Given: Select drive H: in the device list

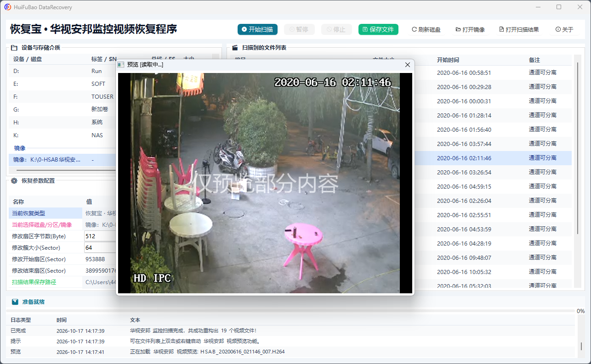Looking at the screenshot, I should [62, 123].
